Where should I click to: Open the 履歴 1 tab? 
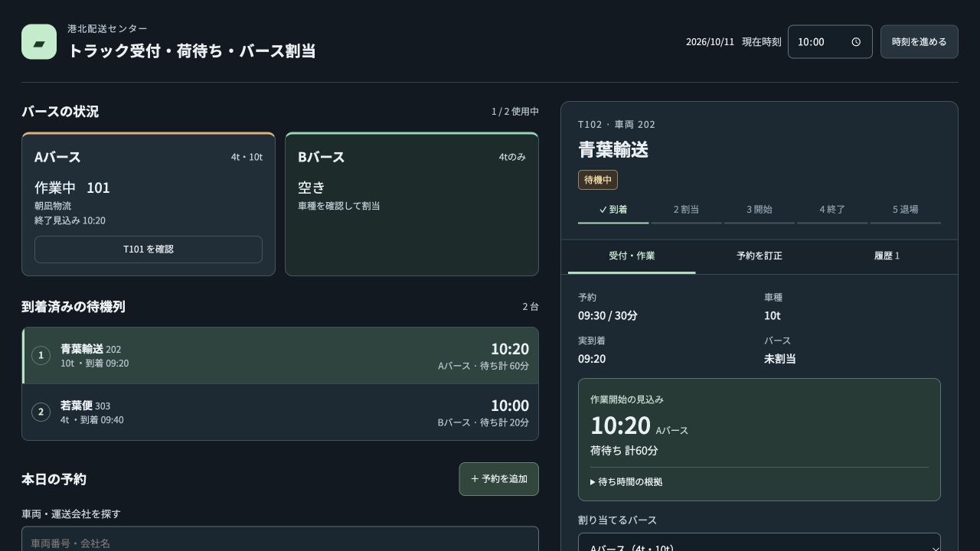[x=887, y=256]
